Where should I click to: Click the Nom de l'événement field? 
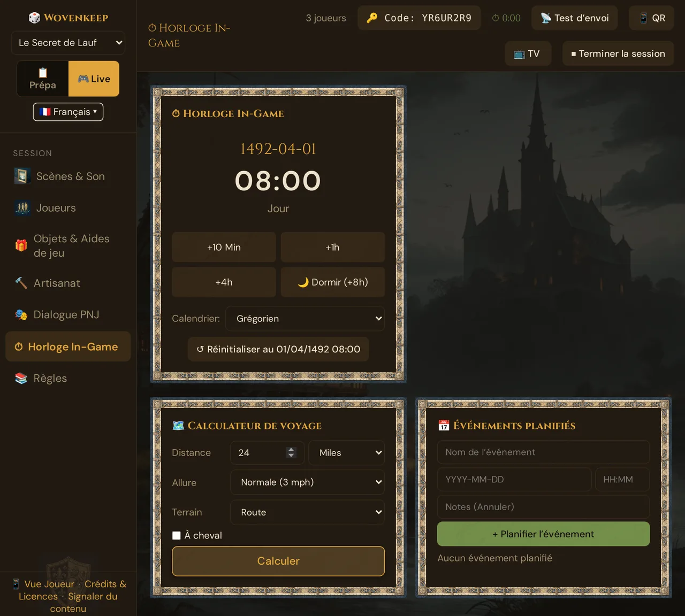(543, 452)
